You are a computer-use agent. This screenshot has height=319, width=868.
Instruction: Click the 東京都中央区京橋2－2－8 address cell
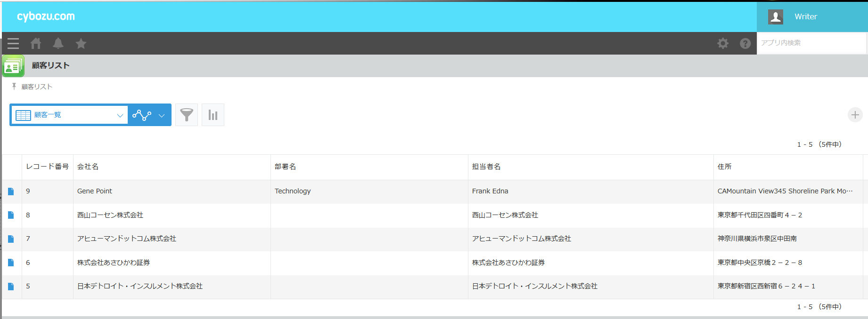click(788, 263)
